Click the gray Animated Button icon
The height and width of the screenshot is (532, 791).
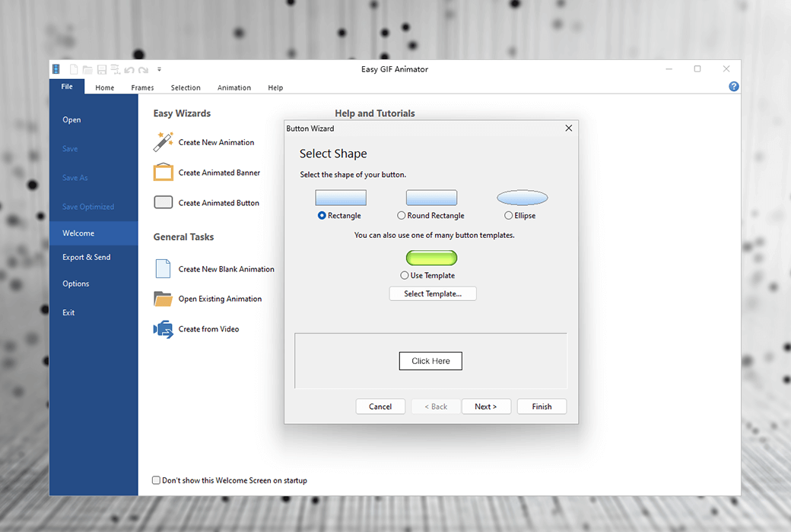click(163, 202)
